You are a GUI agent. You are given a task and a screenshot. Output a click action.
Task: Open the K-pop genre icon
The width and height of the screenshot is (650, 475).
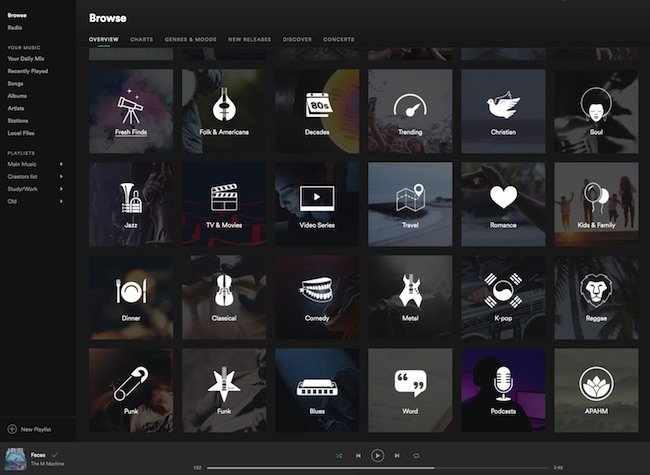503,291
